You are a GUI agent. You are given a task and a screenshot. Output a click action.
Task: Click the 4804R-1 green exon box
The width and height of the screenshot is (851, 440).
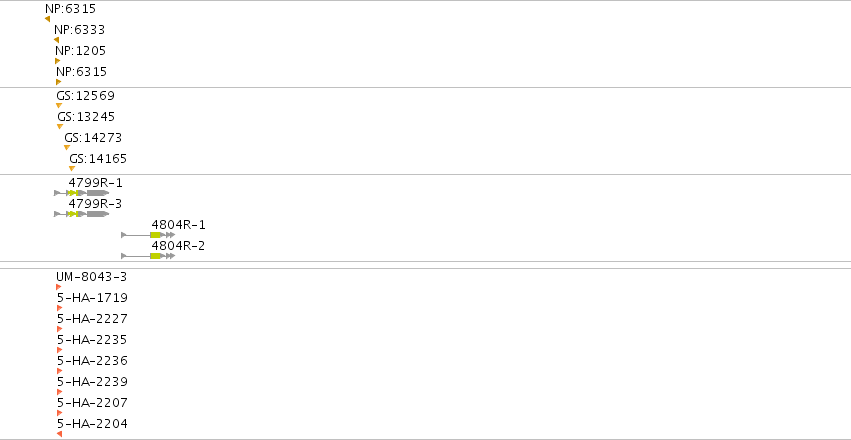point(155,235)
